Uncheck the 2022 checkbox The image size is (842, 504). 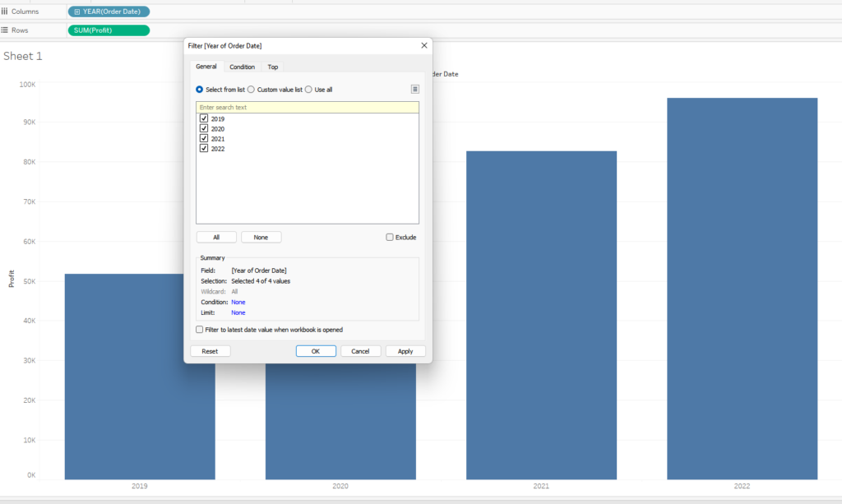click(x=204, y=148)
